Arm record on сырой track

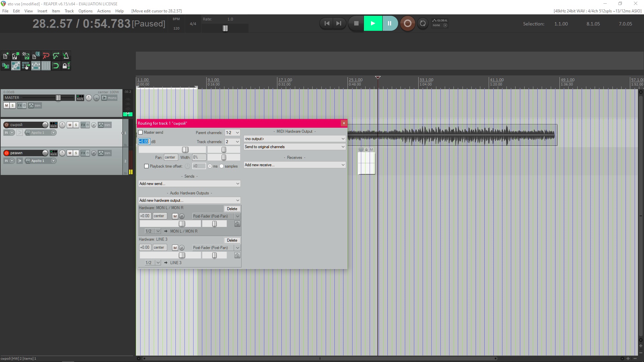[6, 125]
